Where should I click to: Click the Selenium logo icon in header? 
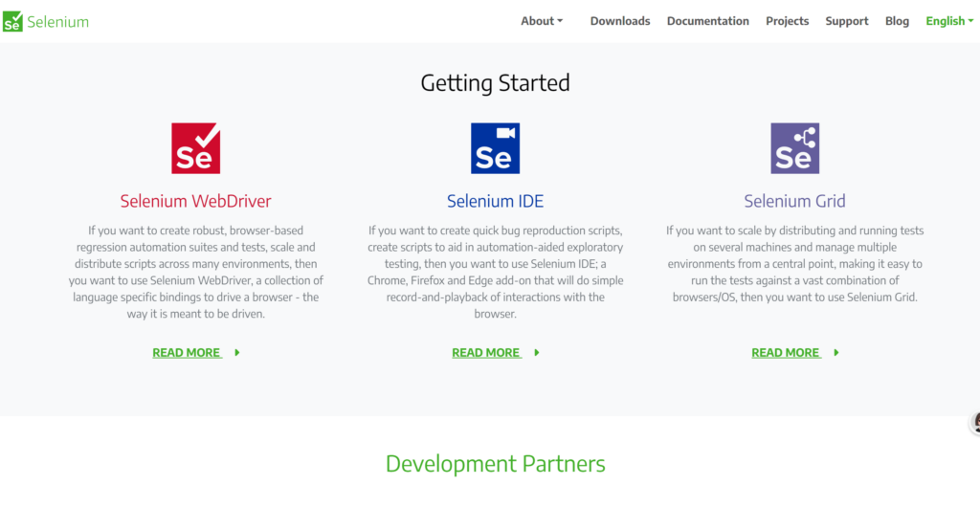coord(12,21)
